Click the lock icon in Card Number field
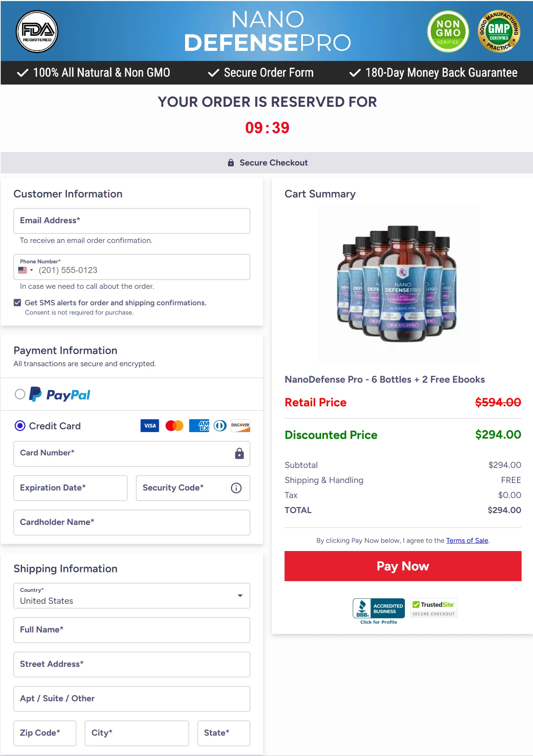533x756 pixels. point(239,454)
